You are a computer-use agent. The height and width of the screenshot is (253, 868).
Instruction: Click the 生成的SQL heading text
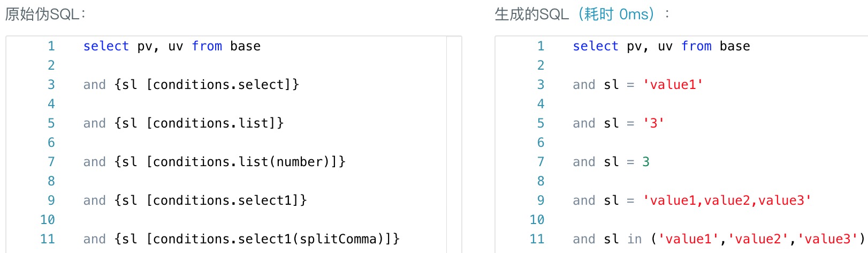click(x=531, y=14)
